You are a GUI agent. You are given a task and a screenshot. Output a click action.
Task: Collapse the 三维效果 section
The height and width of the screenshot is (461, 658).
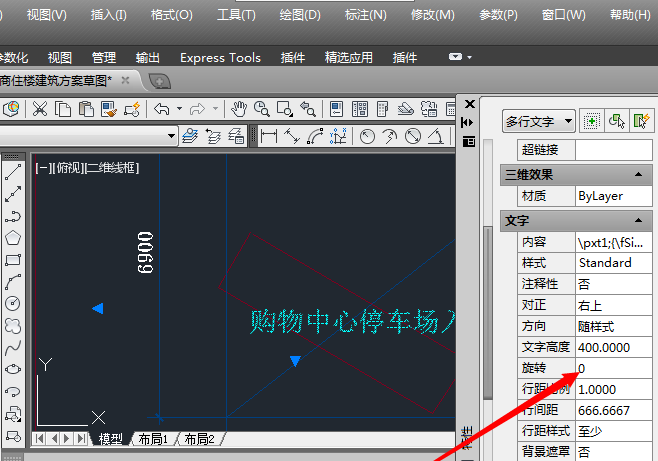638,174
